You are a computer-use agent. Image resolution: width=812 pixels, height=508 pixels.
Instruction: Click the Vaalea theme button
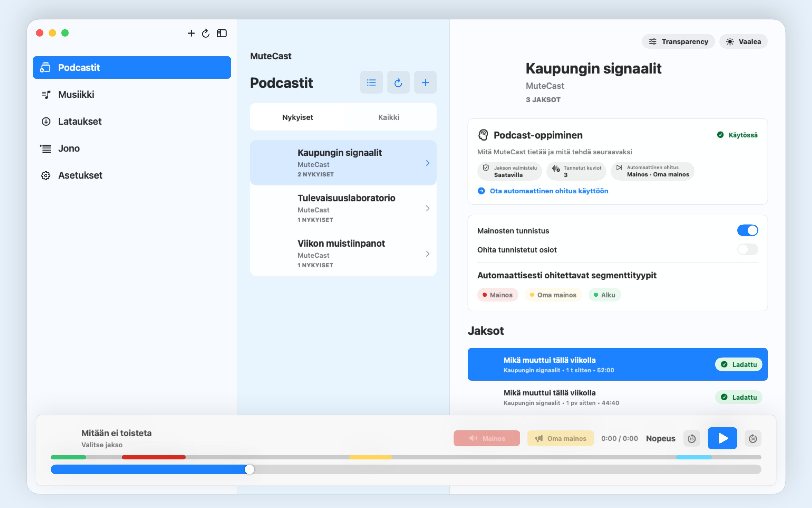tap(743, 41)
